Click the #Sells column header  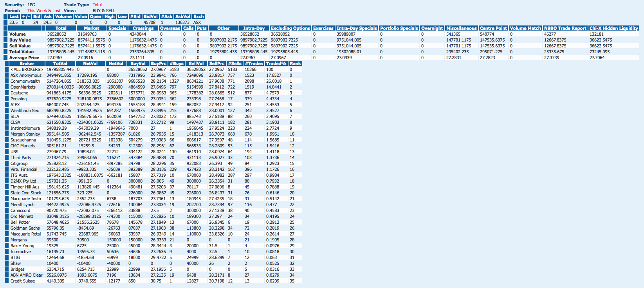[x=235, y=63]
